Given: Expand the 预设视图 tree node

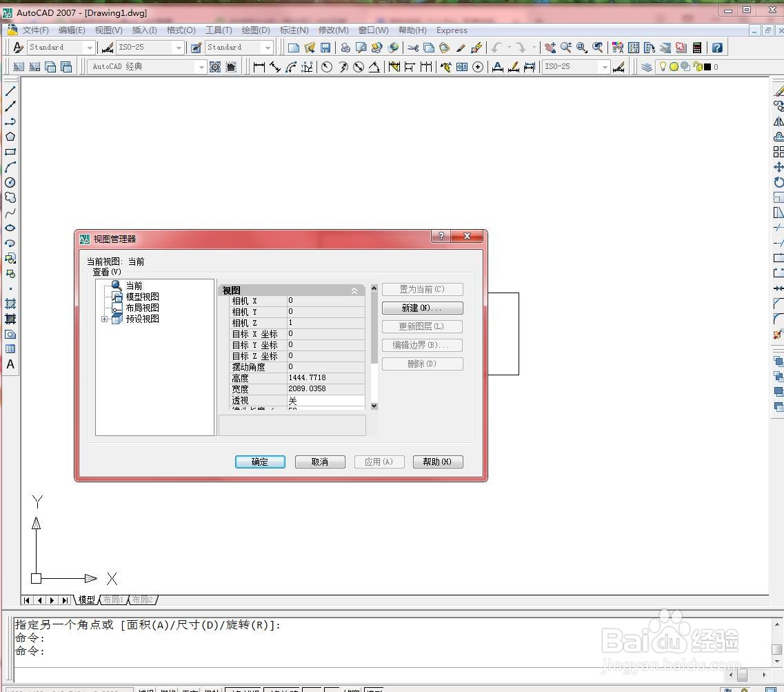Looking at the screenshot, I should (x=104, y=319).
